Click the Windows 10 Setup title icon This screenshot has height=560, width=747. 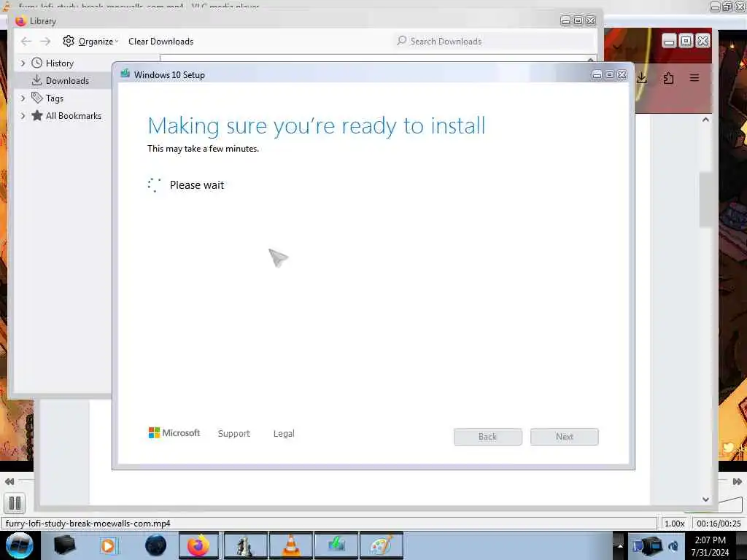125,74
